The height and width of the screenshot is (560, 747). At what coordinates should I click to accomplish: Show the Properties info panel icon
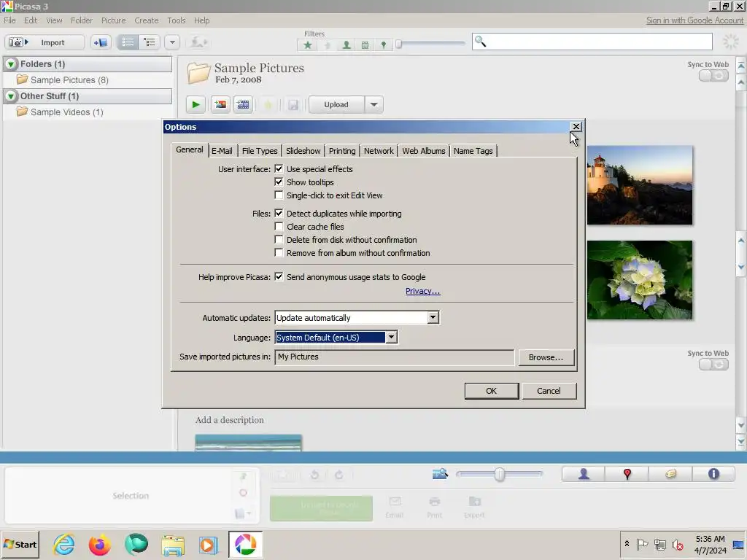tap(713, 474)
